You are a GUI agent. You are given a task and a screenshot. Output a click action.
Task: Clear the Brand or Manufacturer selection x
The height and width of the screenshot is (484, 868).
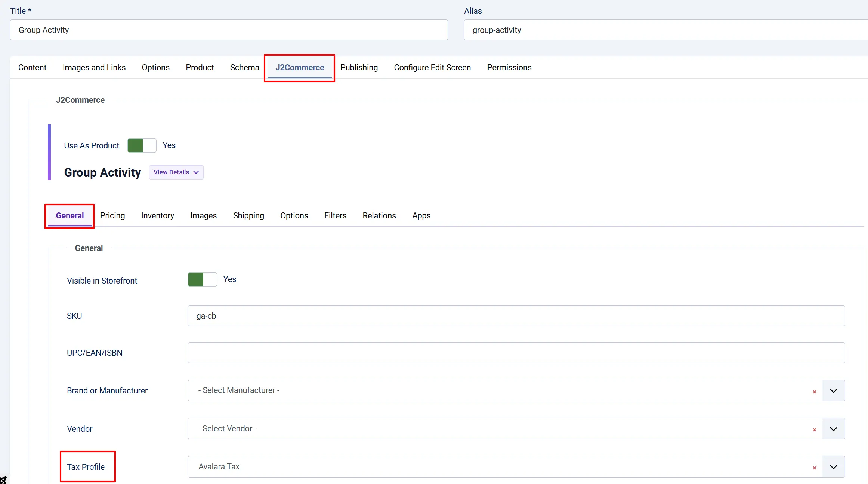pos(814,392)
